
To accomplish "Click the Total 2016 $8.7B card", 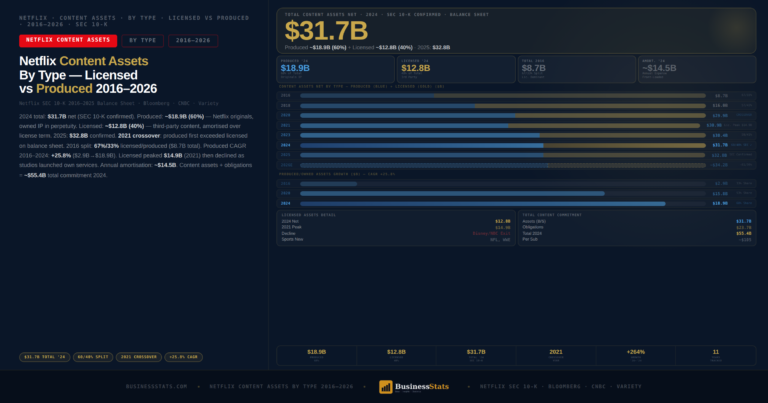I will (576, 69).
